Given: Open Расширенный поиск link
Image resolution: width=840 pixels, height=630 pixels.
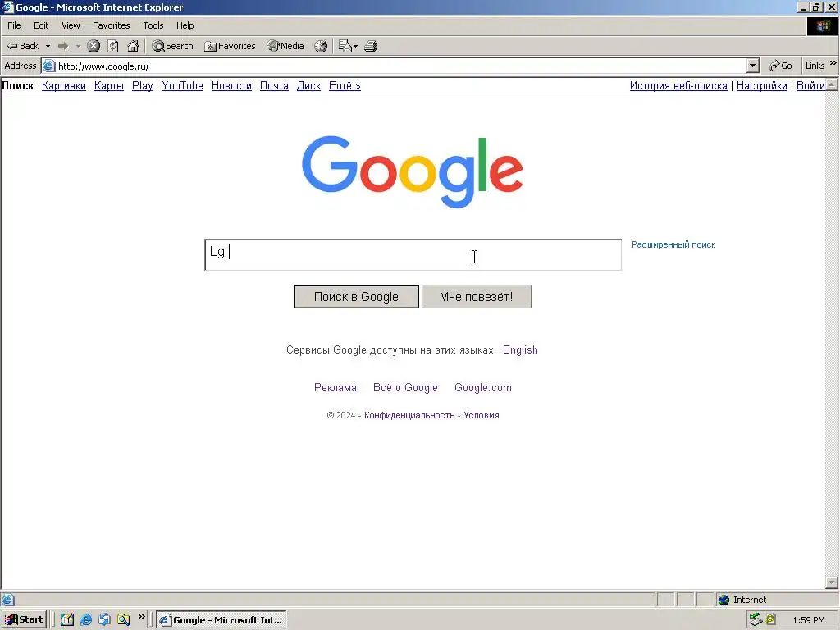Looking at the screenshot, I should coord(673,244).
